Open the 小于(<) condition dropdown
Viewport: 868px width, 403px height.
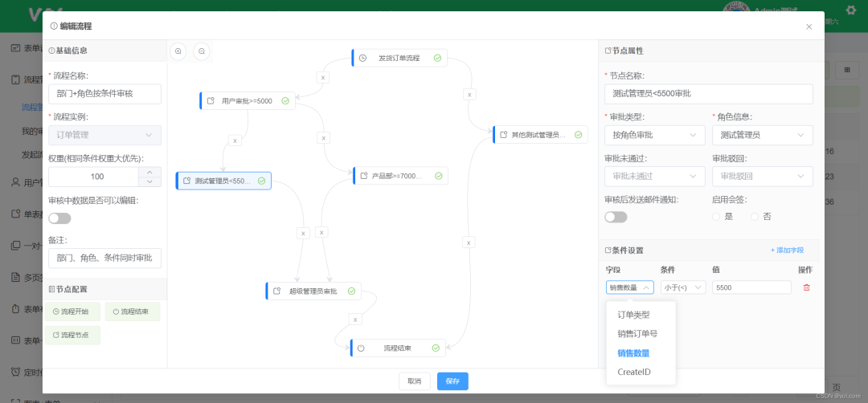point(683,287)
